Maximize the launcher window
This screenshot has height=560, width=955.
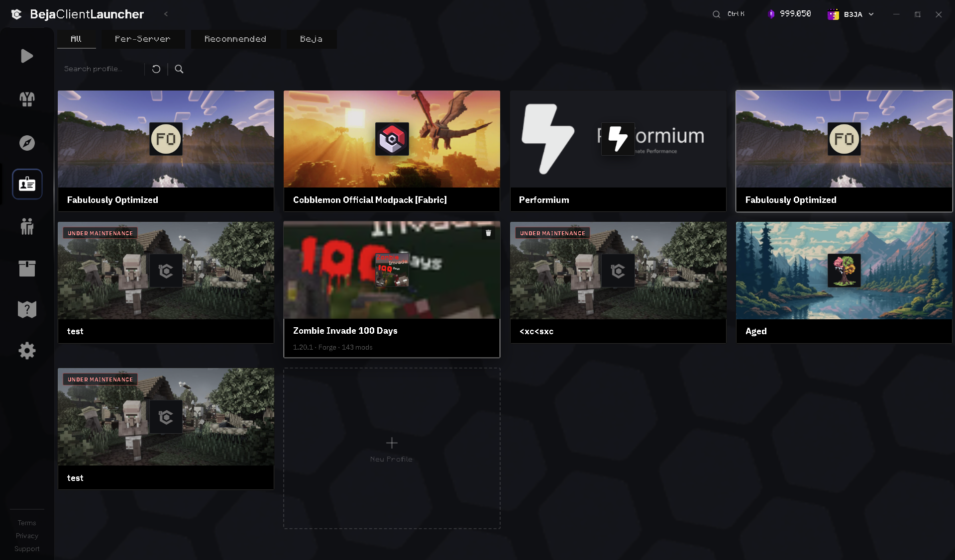pyautogui.click(x=917, y=14)
